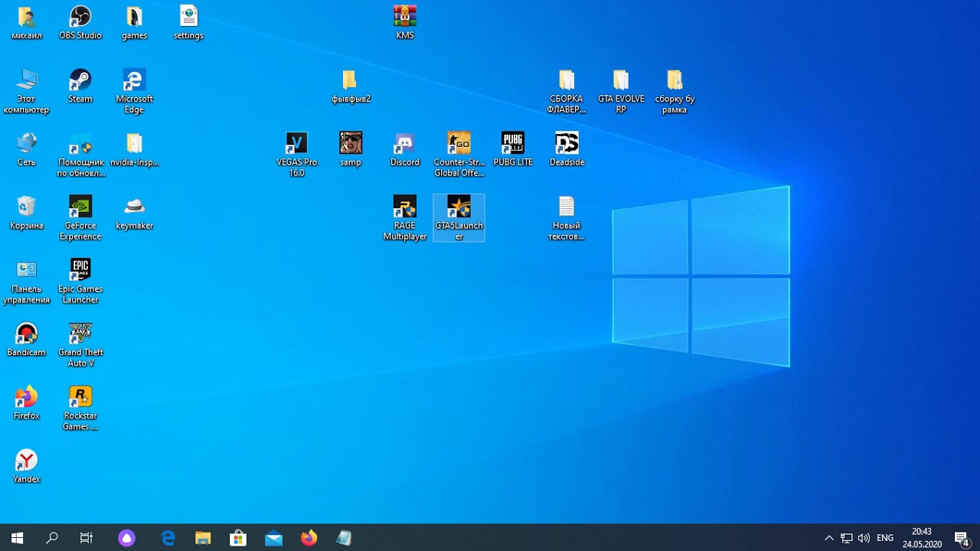Launch GeForce Experience shortcut
The height and width of the screenshot is (551, 980).
point(80,219)
